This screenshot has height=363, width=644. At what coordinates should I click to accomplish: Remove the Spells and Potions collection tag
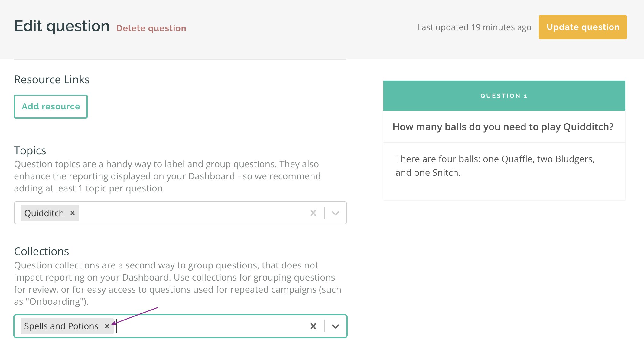tap(107, 326)
